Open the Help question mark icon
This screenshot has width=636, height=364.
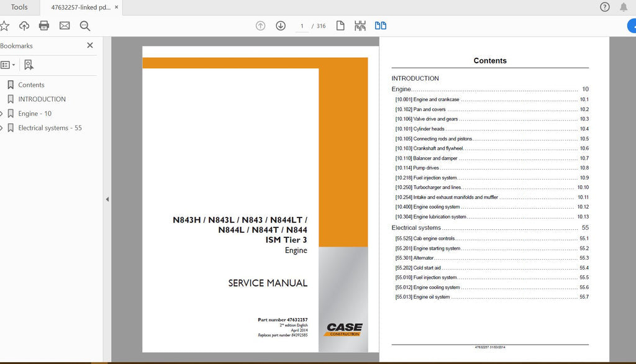pos(605,7)
